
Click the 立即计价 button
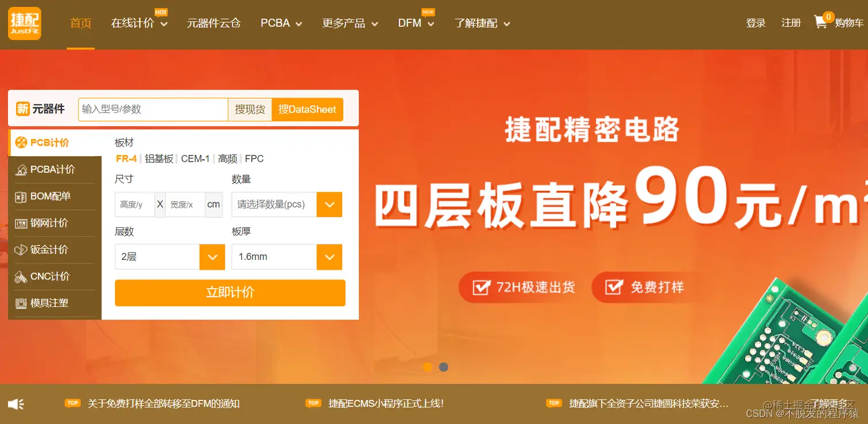pyautogui.click(x=230, y=293)
